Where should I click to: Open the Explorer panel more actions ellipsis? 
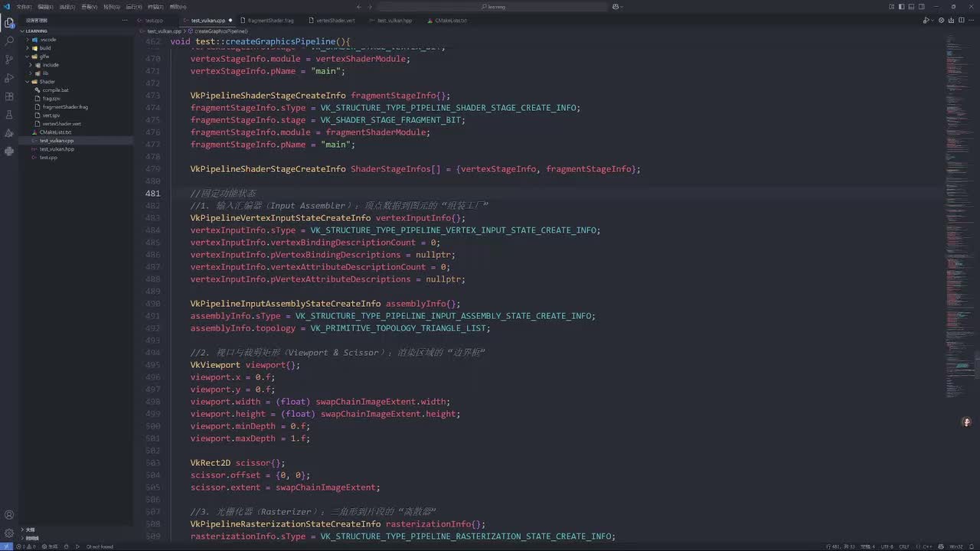[x=126, y=21]
